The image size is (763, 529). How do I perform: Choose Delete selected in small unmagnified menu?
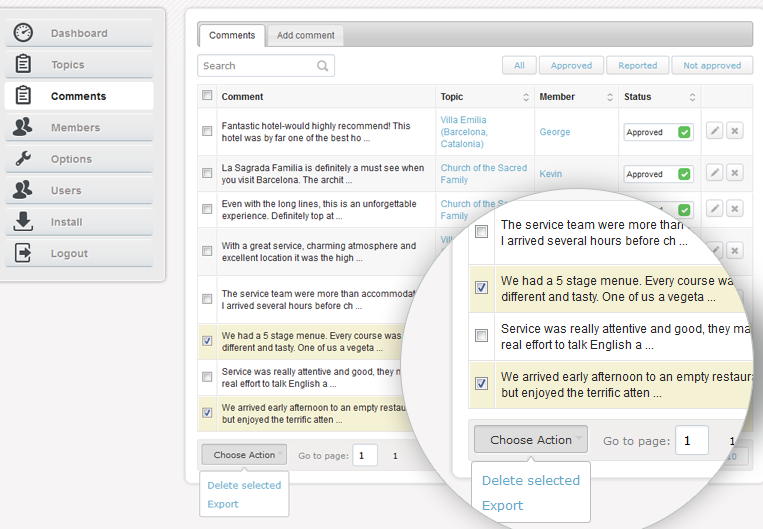coord(244,485)
